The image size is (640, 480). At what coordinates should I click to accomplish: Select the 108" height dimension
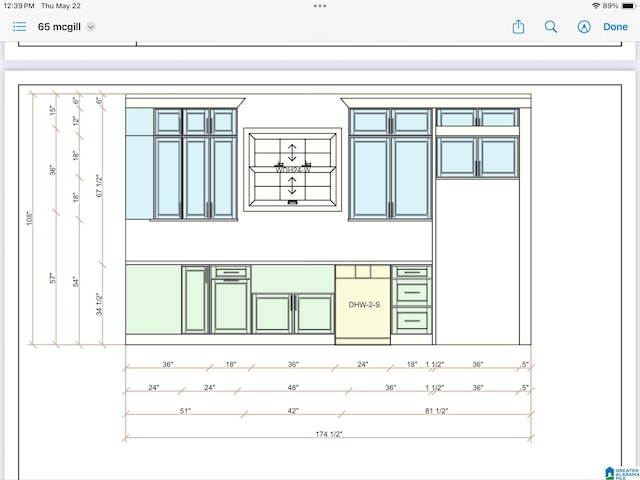tap(29, 218)
